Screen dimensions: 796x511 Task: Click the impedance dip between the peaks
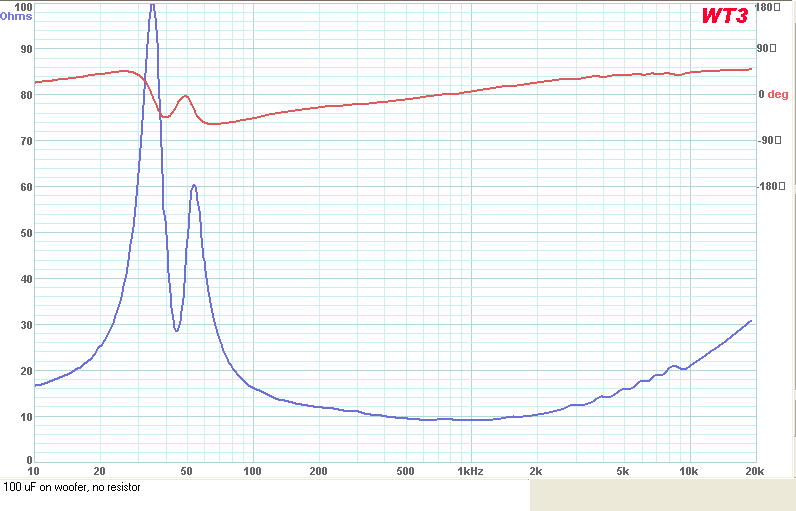(x=176, y=330)
